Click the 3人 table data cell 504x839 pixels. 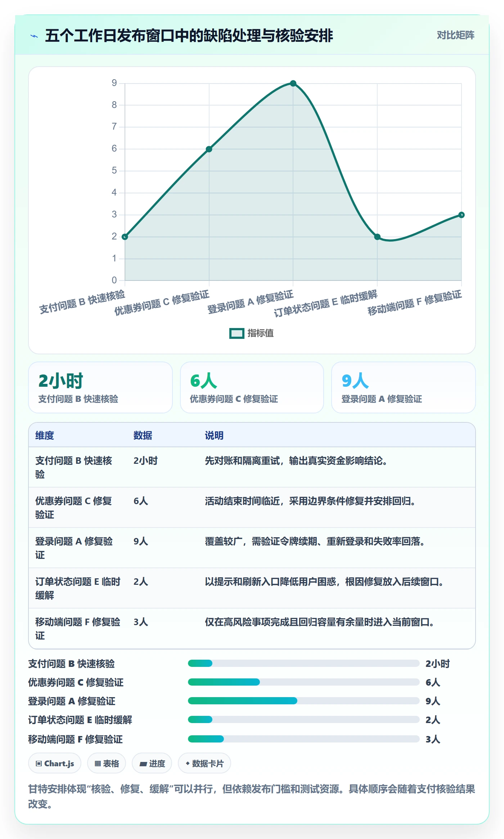pos(141,622)
